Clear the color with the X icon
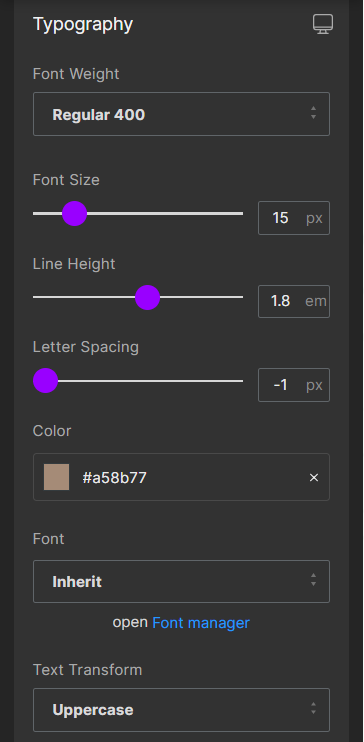Image resolution: width=364 pixels, height=742 pixels. 314,477
